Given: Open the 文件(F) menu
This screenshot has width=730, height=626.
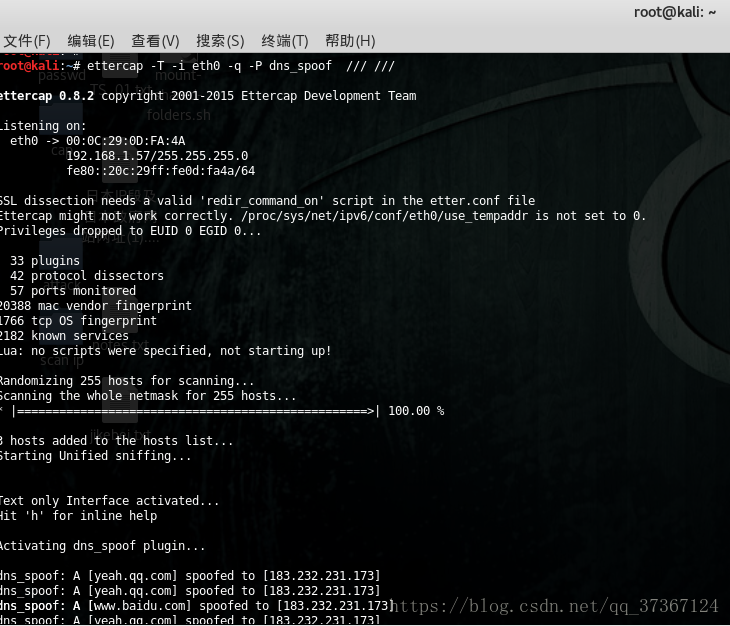Looking at the screenshot, I should point(27,41).
